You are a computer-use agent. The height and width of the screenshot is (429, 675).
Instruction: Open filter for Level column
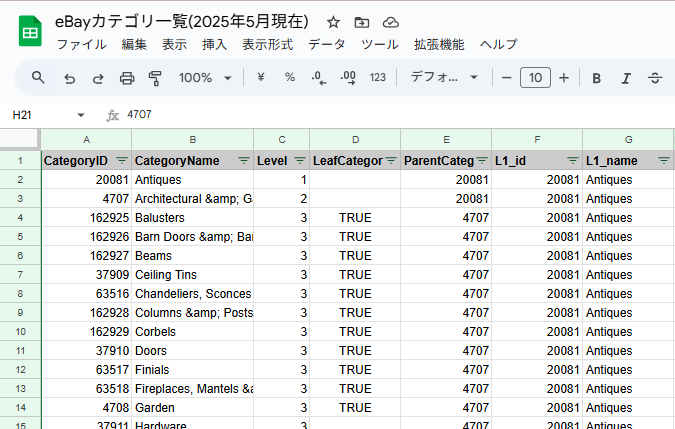click(x=300, y=160)
